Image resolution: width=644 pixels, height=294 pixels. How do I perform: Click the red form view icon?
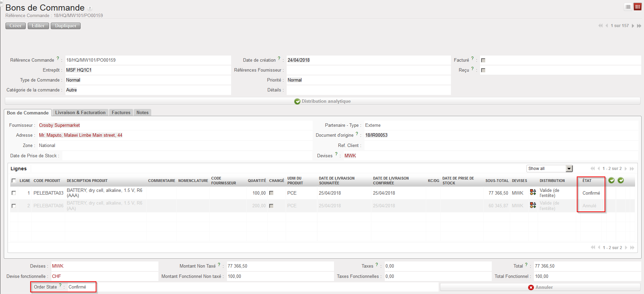click(x=637, y=7)
